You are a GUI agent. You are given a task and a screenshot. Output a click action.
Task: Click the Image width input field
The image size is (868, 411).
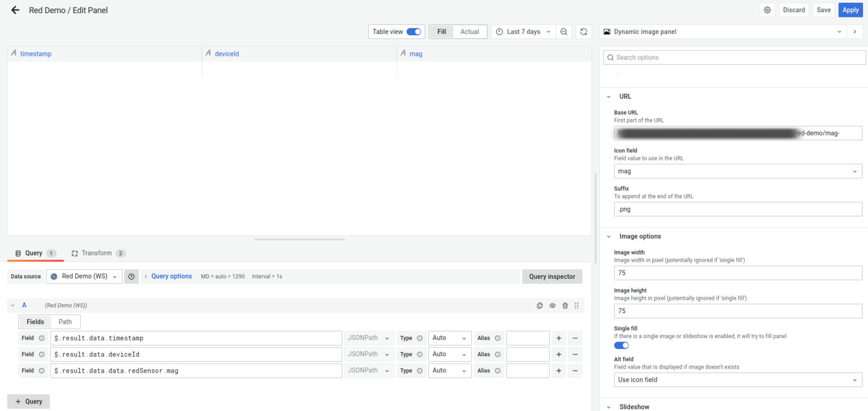pos(737,273)
